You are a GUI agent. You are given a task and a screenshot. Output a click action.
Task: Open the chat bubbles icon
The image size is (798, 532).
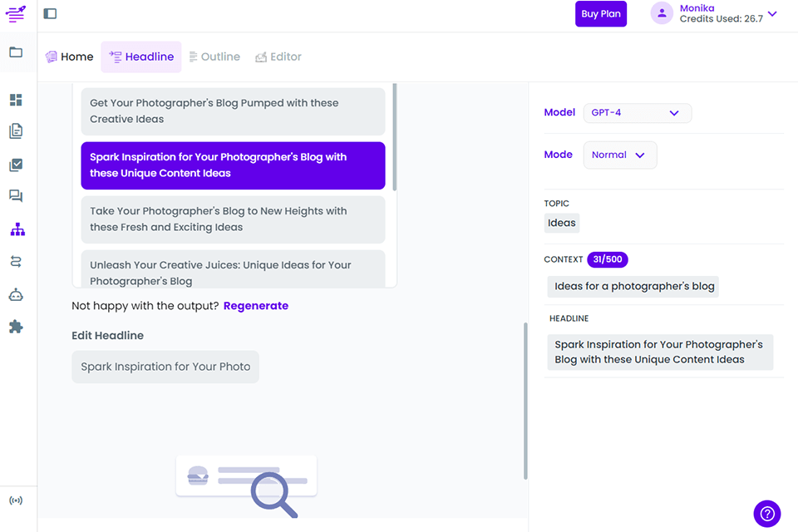(x=16, y=196)
